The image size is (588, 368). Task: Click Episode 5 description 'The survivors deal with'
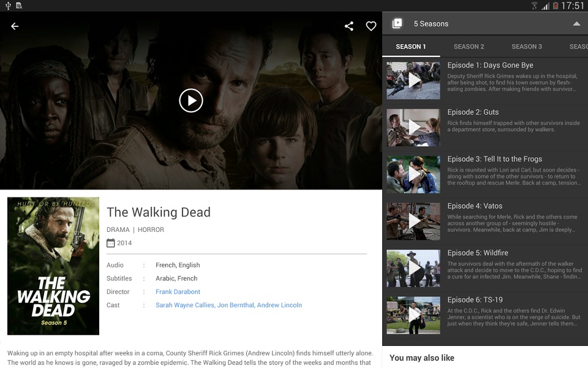514,270
